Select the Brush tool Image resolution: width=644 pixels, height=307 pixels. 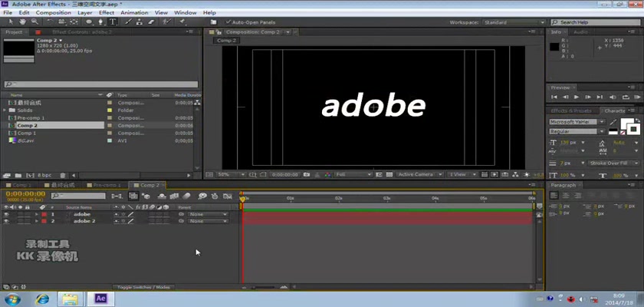tap(128, 22)
